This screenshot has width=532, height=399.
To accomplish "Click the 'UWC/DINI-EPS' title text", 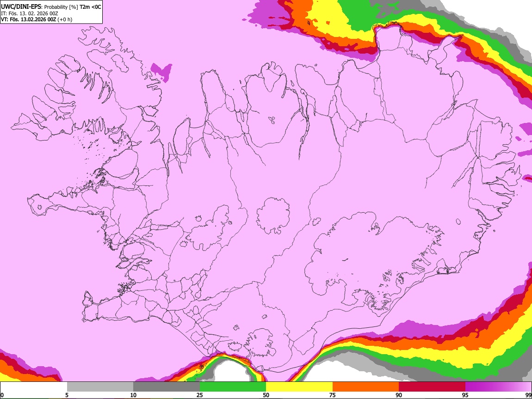I will (x=21, y=7).
